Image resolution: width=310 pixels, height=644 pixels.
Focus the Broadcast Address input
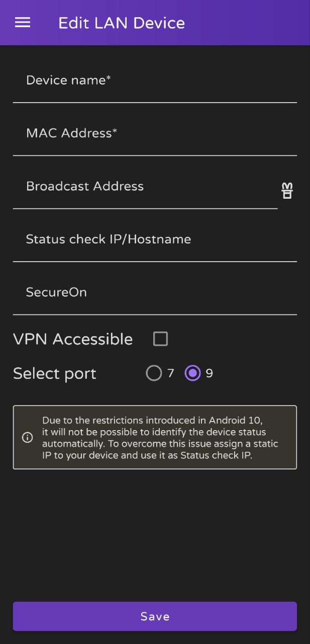[145, 187]
